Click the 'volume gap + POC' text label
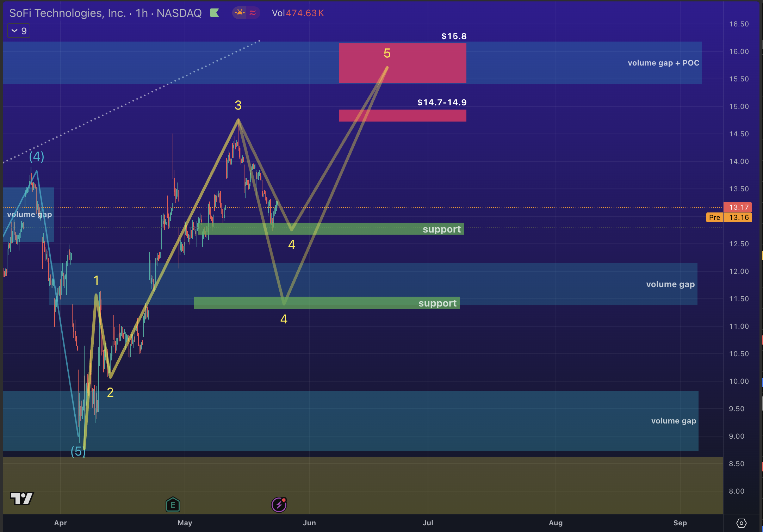The width and height of the screenshot is (763, 532). (663, 63)
